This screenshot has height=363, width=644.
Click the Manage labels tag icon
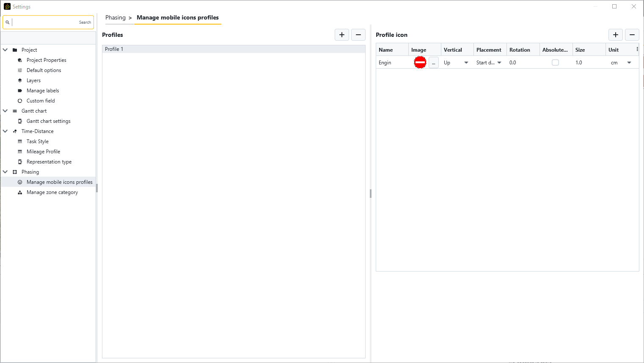click(20, 91)
